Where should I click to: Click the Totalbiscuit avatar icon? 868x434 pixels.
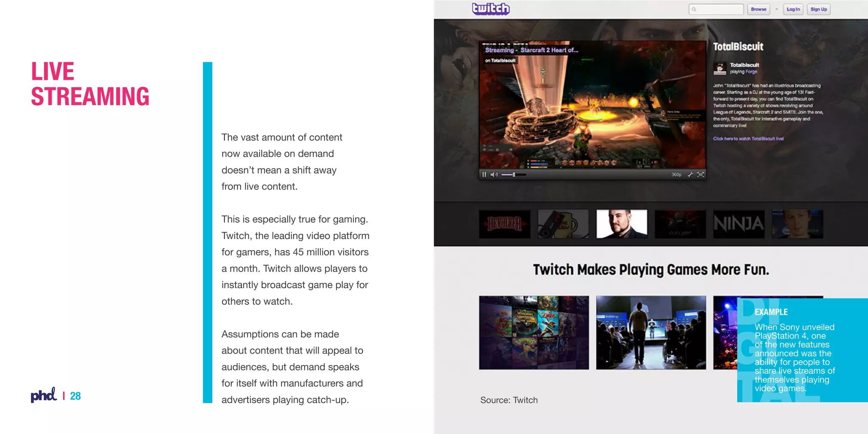720,69
